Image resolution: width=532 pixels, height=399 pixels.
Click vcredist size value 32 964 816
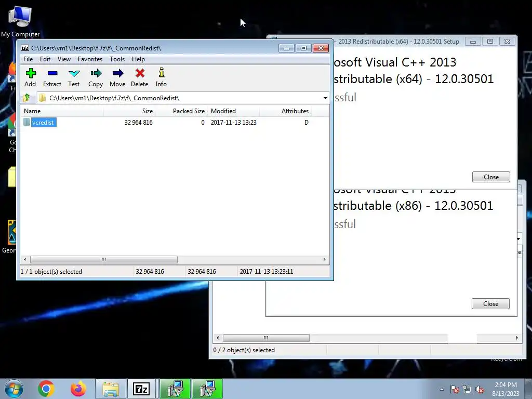[x=138, y=123]
